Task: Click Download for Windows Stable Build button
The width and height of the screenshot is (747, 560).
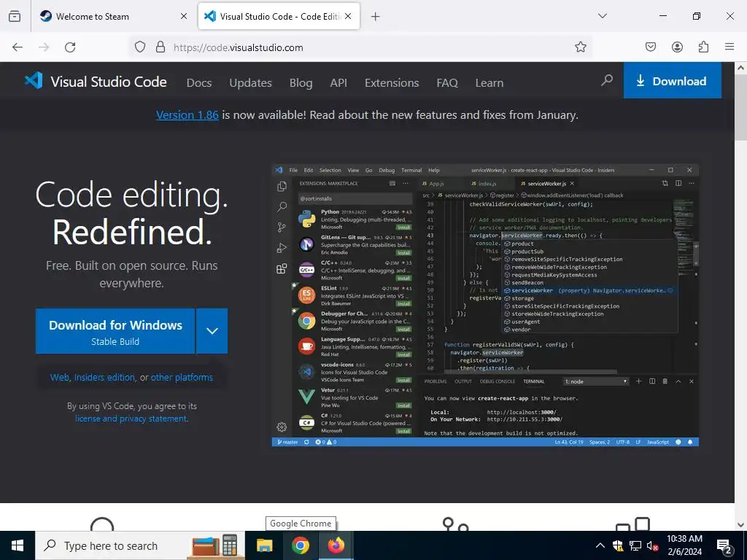Action: [115, 331]
